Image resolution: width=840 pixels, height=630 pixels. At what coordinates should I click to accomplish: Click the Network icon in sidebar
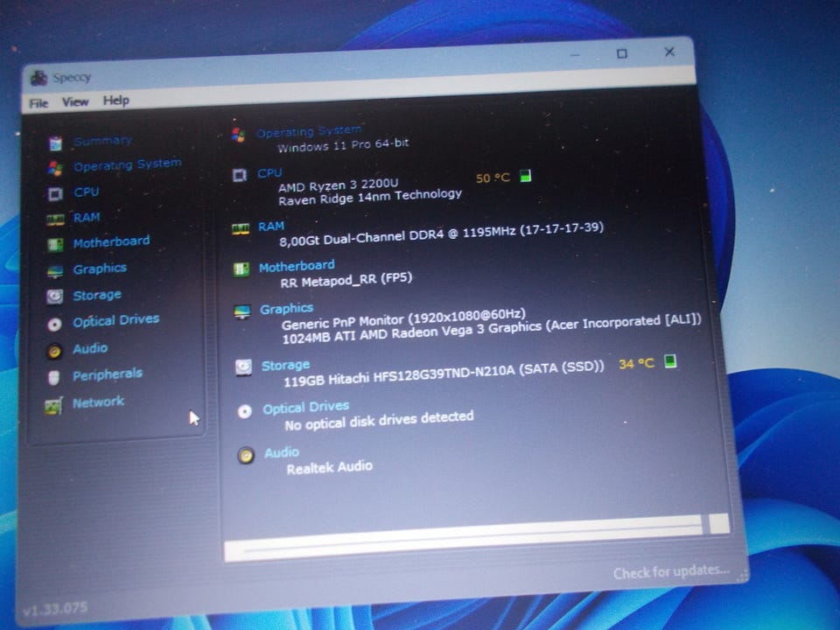point(53,405)
